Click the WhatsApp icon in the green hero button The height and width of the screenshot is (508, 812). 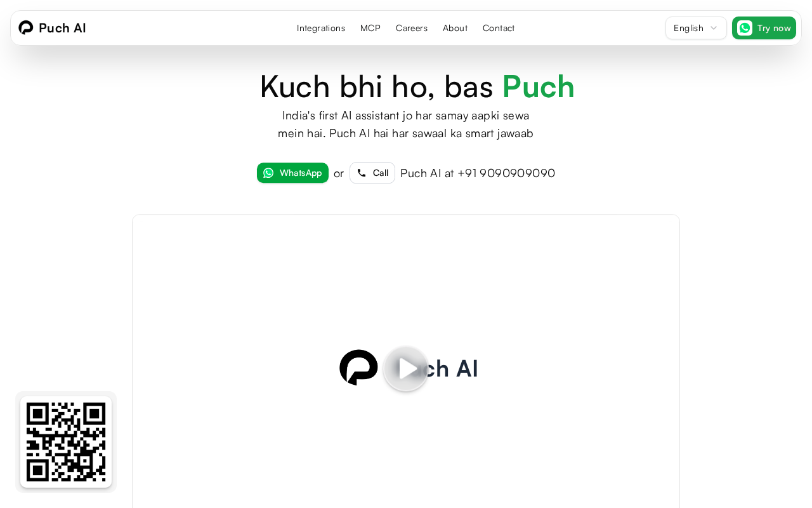coord(268,173)
